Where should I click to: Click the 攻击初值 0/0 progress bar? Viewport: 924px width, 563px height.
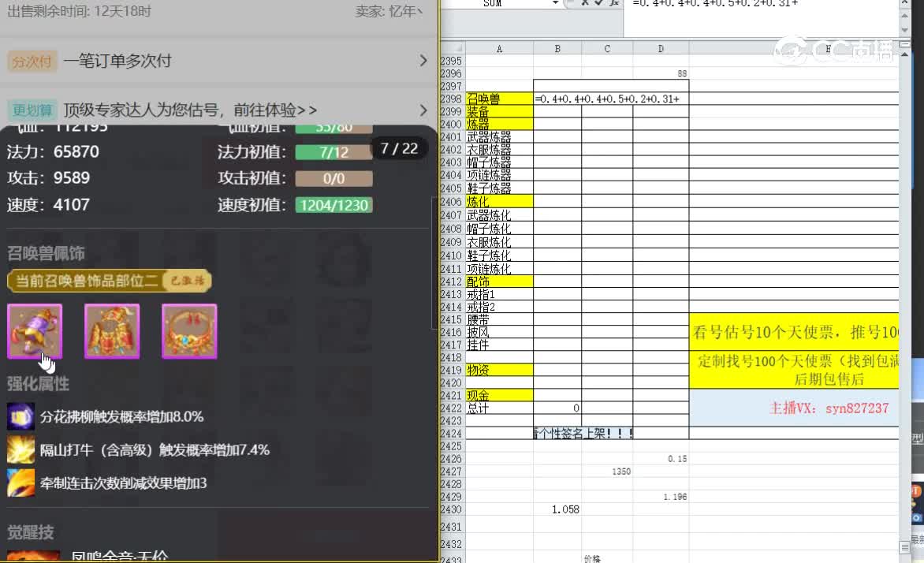pyautogui.click(x=333, y=179)
